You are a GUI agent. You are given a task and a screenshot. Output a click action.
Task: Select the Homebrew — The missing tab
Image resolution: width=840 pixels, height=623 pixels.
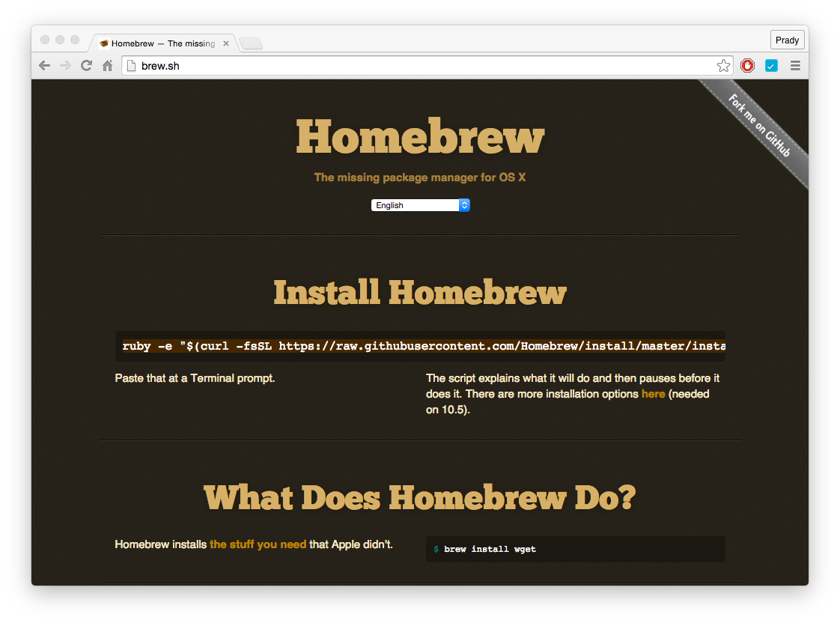pos(163,43)
